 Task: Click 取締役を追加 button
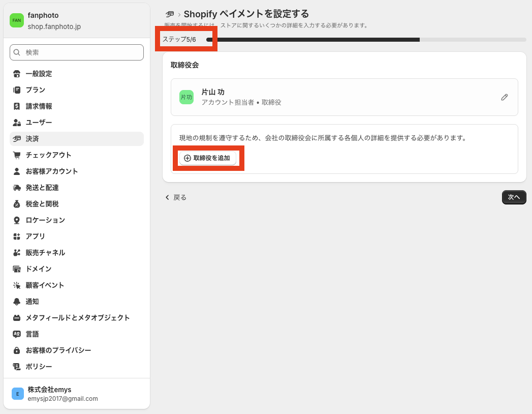tap(208, 158)
